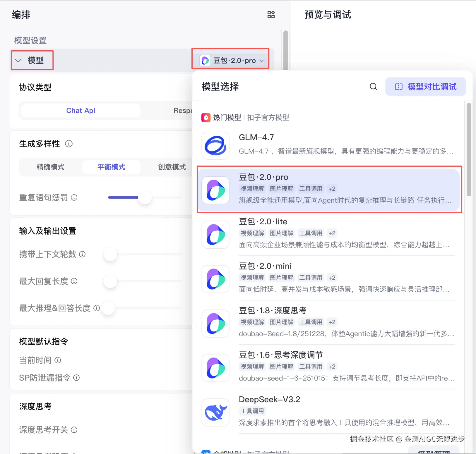This screenshot has width=476, height=454.
Task: Click the info icon next to 携带上下文轮数
Action: pos(83,254)
